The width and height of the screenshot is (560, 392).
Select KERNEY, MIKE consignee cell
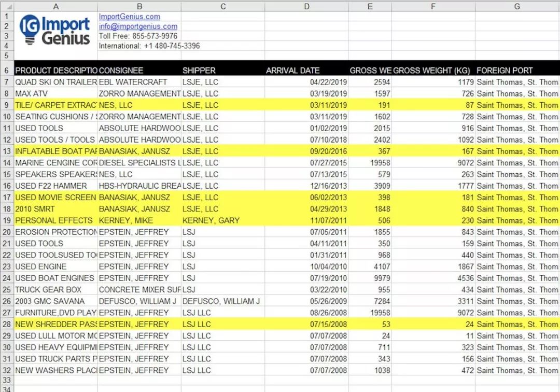coord(139,220)
